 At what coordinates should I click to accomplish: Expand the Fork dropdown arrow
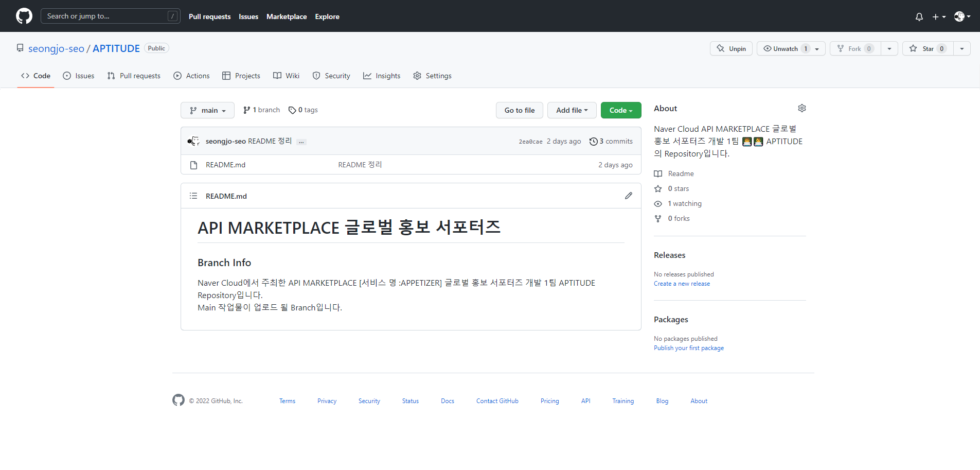point(889,48)
